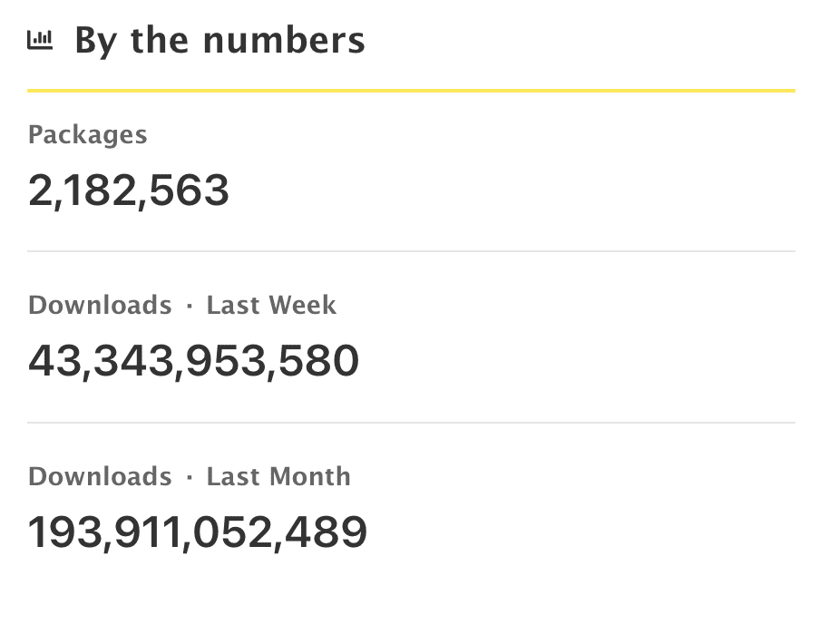
Task: Select the weekly downloads figure 43,343,953,580
Action: tap(193, 362)
